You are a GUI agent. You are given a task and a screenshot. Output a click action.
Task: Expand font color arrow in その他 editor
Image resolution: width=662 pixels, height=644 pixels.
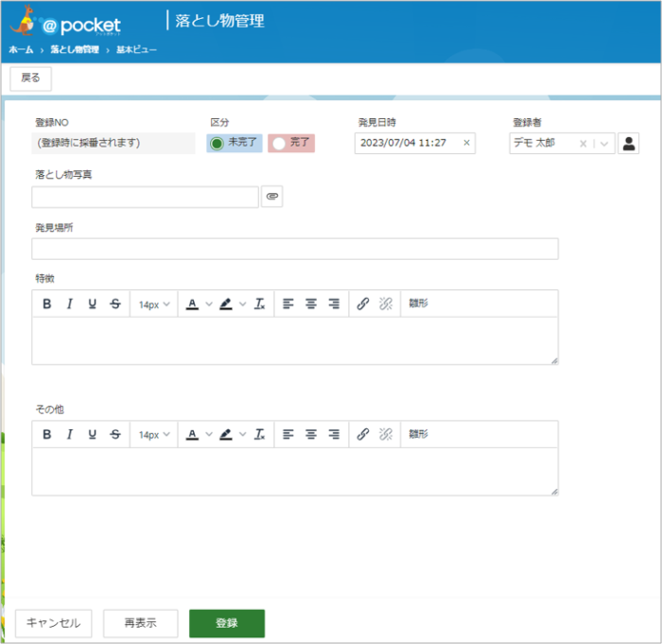click(209, 435)
